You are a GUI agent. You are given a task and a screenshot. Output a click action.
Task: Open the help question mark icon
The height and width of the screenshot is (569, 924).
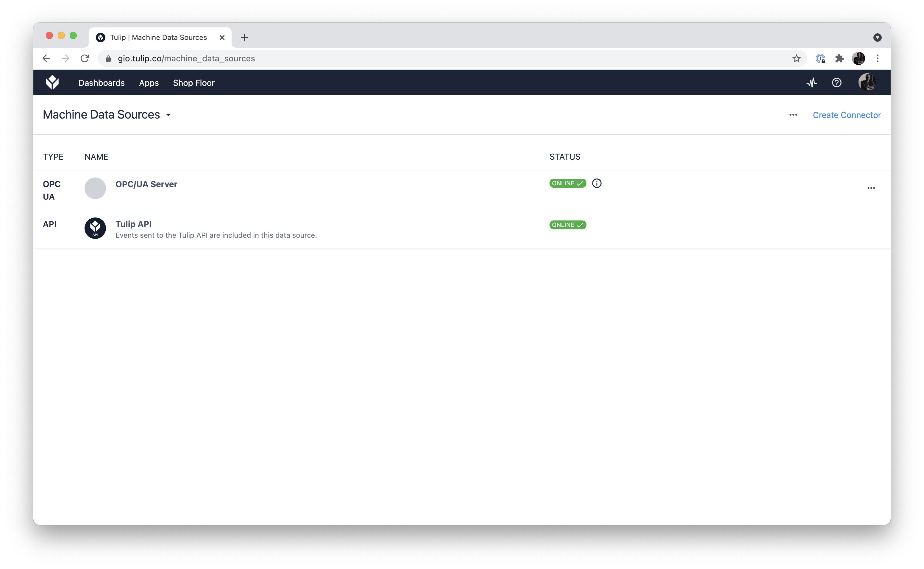[x=836, y=83]
